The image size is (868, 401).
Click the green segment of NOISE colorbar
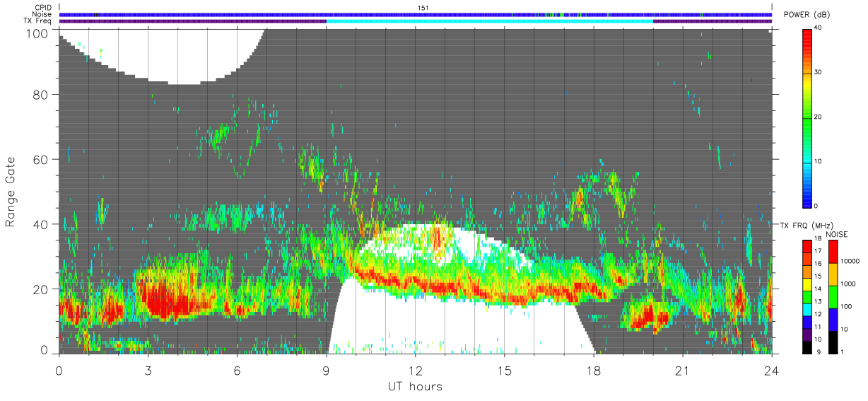click(833, 297)
